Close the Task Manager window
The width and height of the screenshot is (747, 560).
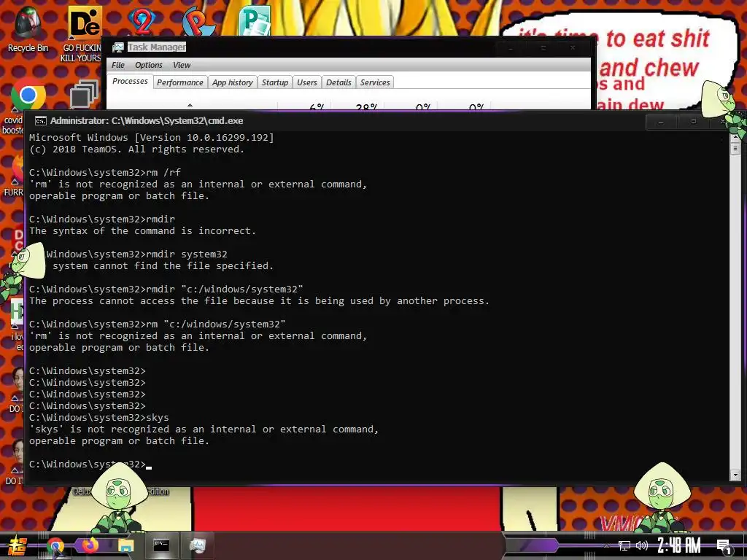pos(573,48)
